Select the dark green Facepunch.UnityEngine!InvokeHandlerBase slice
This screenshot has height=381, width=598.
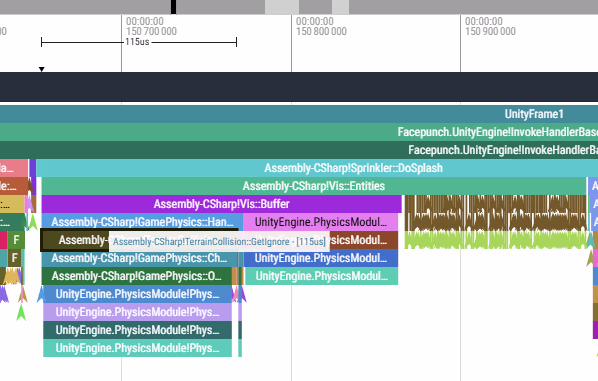point(299,150)
